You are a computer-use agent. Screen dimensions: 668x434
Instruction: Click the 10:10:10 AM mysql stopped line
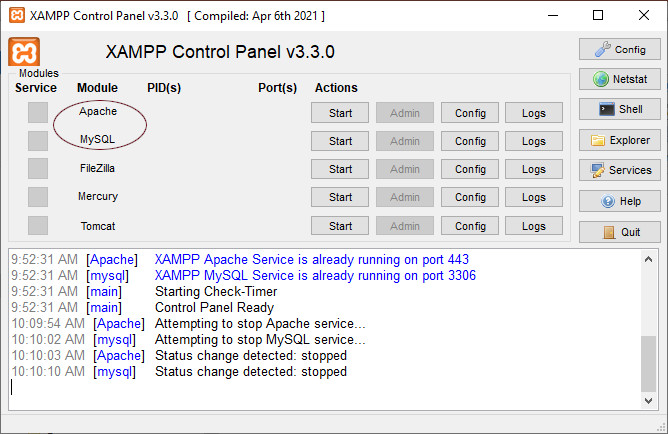coord(179,371)
